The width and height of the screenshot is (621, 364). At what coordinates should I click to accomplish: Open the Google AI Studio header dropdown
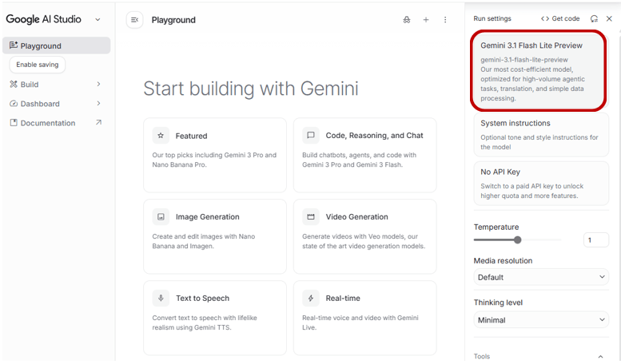click(x=98, y=20)
